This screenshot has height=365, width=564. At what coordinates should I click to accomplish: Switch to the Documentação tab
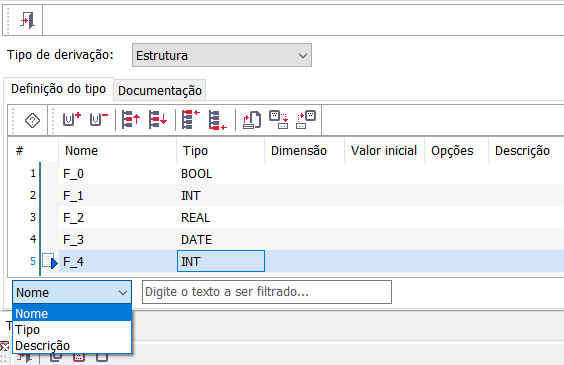point(160,90)
